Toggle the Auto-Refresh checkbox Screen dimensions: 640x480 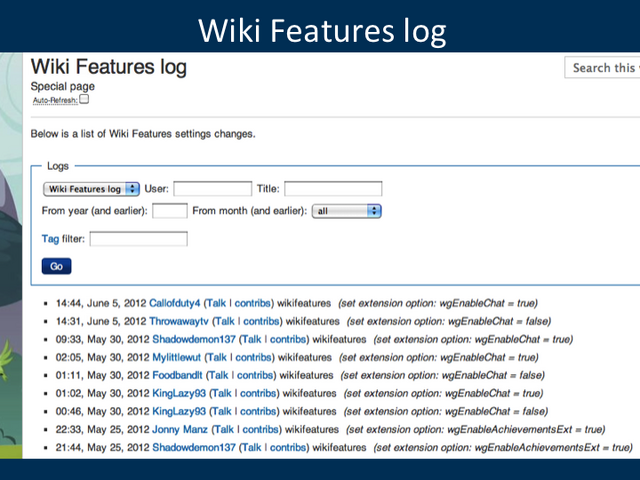(x=84, y=99)
